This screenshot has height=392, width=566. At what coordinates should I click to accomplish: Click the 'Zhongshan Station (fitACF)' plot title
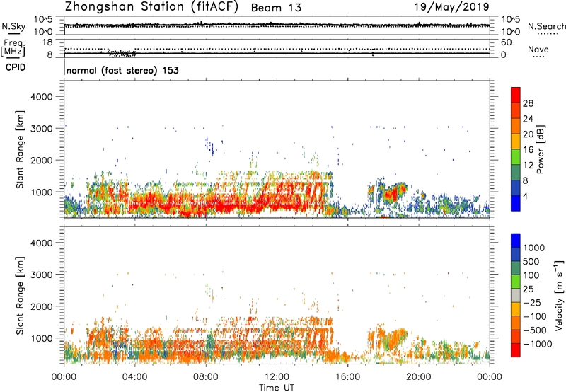click(151, 7)
